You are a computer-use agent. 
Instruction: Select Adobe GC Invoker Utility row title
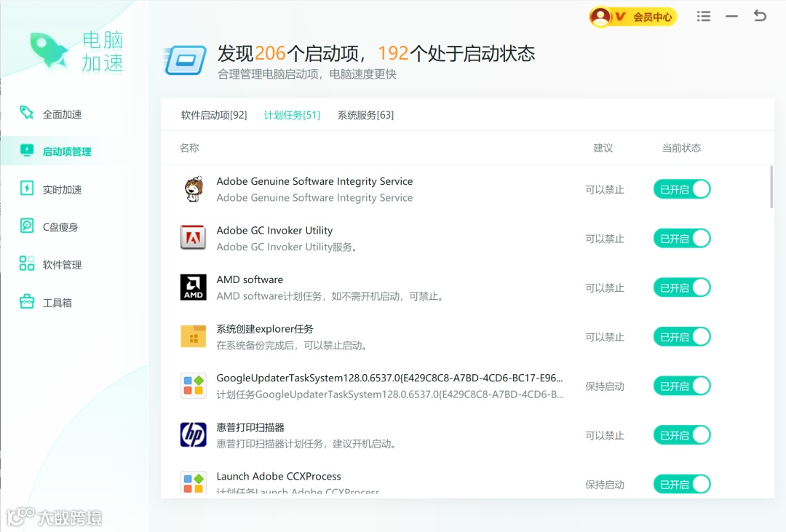(274, 230)
